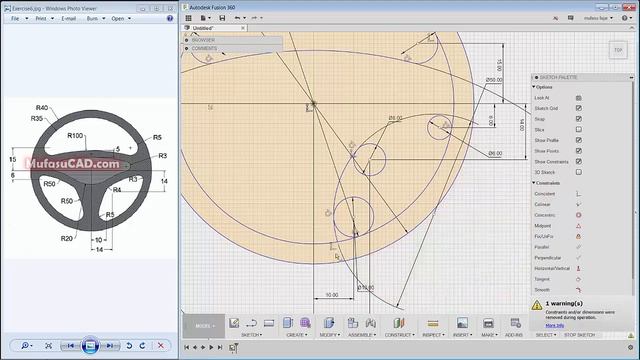
Task: Select the Smooth constraint icon
Action: 578,290
